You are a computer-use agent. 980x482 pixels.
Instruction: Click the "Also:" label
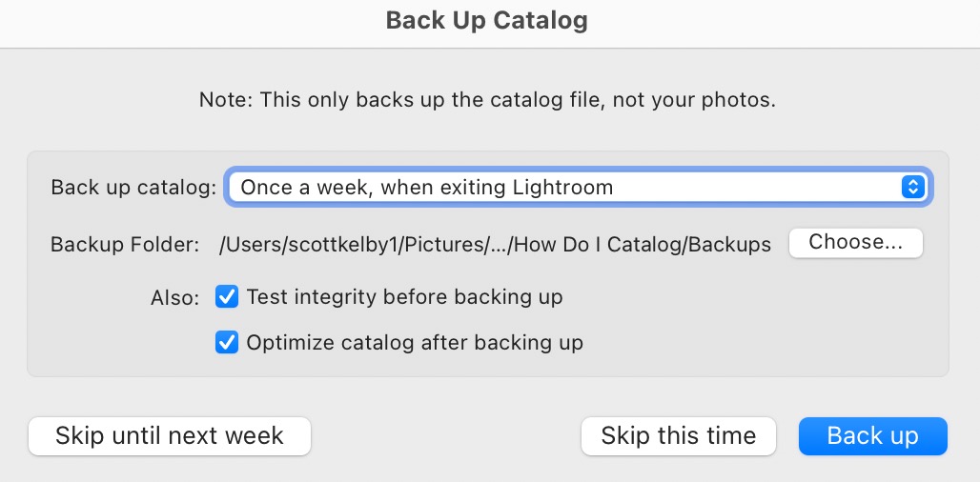click(174, 298)
